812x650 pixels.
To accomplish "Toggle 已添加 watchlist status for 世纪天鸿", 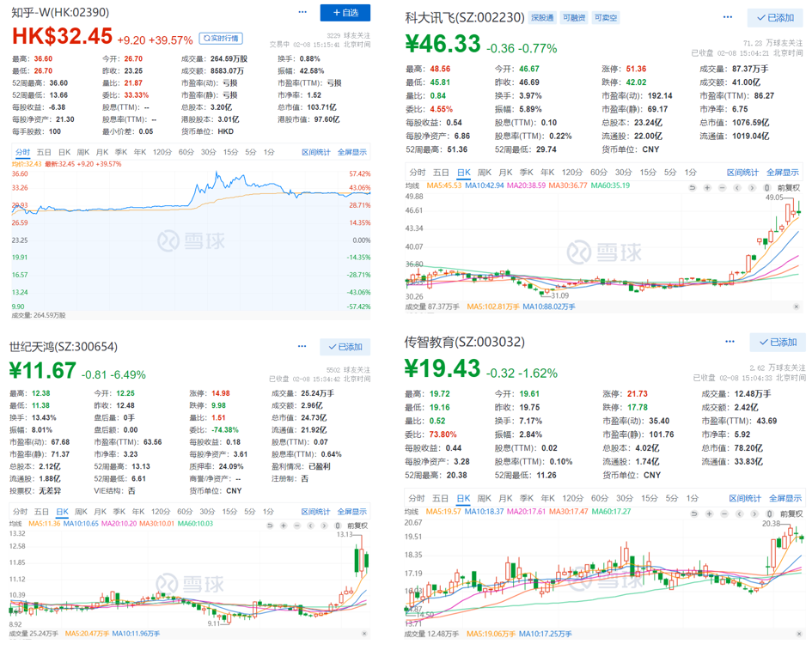I will 345,347.
